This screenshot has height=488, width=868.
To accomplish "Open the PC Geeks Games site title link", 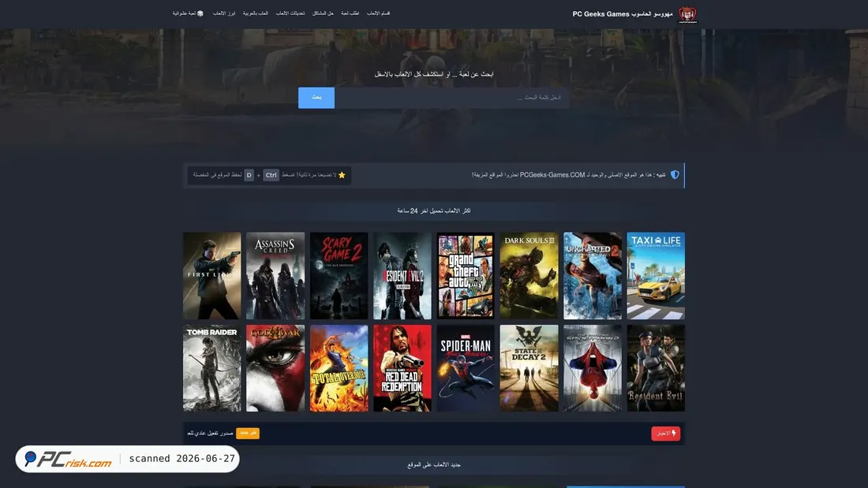I will [623, 14].
